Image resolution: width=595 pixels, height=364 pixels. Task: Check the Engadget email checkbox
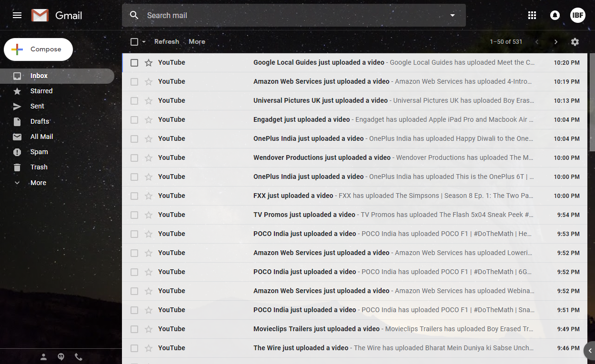(x=134, y=119)
